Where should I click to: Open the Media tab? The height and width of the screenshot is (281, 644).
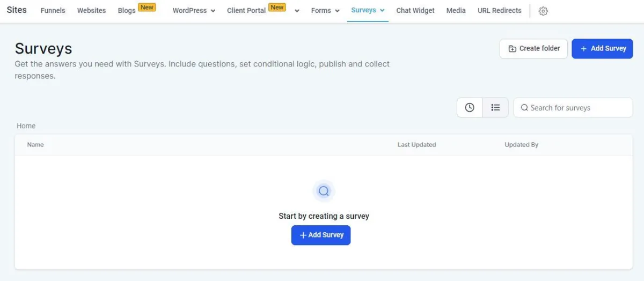click(456, 10)
